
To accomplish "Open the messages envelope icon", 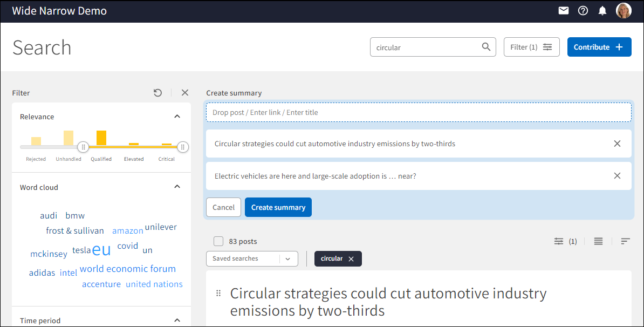I will click(563, 10).
